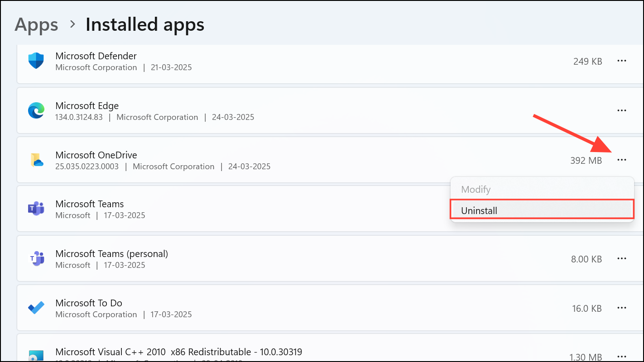Click the 21-03-2025 Defender install date
The width and height of the screenshot is (644, 362).
tap(171, 67)
